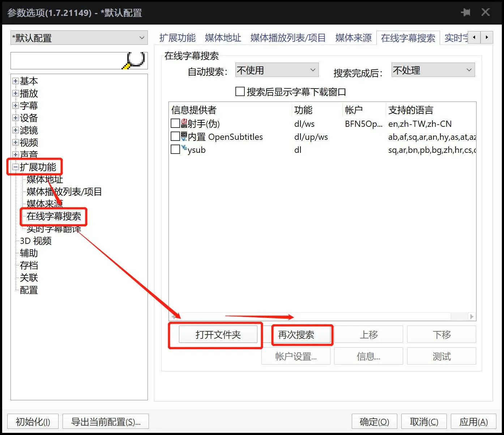Viewport: 504px width, 435px height.
Task: Toggle 搜索后显示字幕下载窗口 checkbox
Action: click(x=240, y=91)
